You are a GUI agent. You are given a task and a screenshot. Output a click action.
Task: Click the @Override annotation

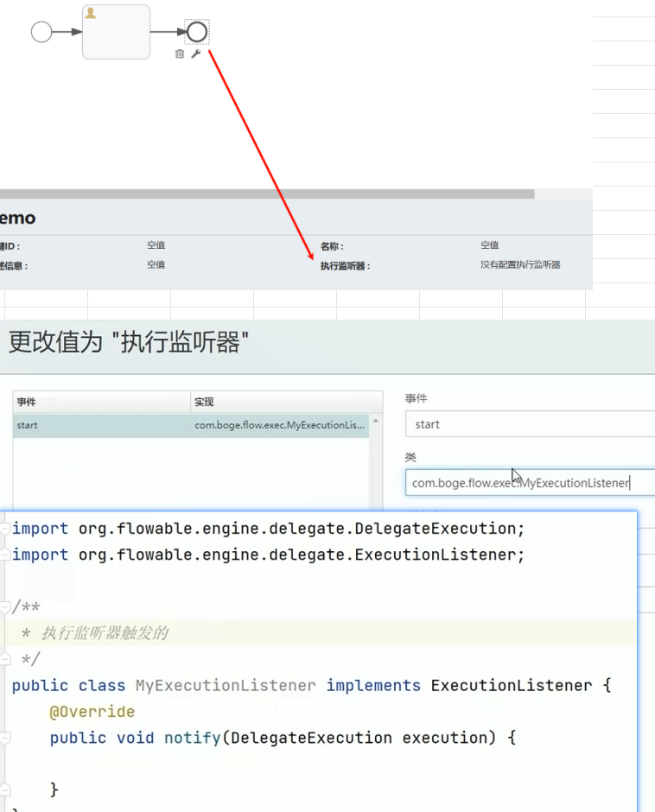pyautogui.click(x=92, y=712)
